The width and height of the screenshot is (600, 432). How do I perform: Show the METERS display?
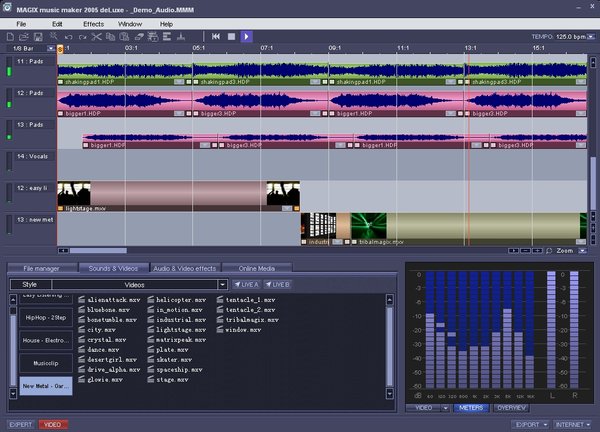coord(471,408)
